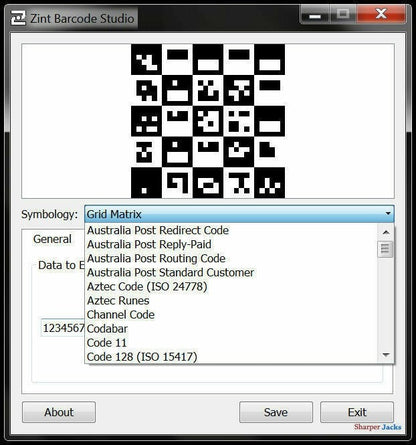The height and width of the screenshot is (445, 416).
Task: Select Australia Post Reply-Paid
Action: 231,244
